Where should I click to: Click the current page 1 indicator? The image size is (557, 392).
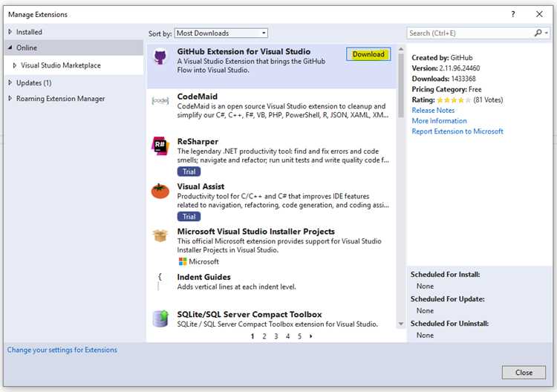253,336
